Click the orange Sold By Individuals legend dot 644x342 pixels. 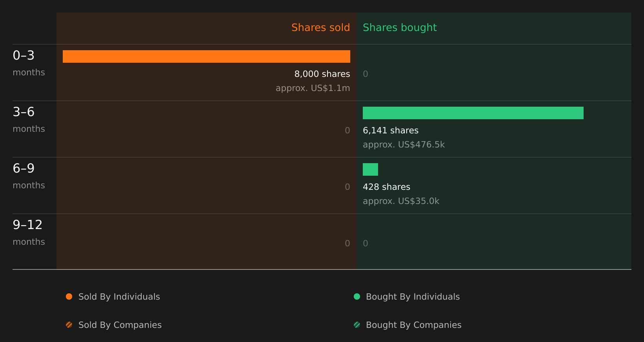69,297
